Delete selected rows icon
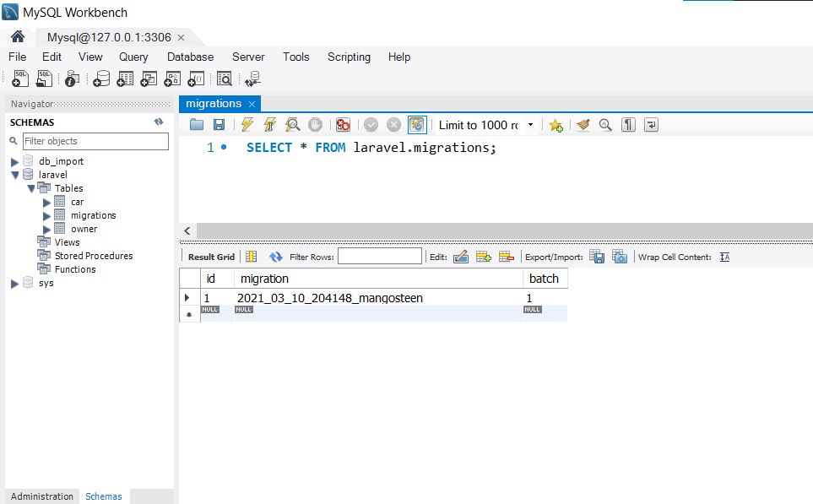The width and height of the screenshot is (813, 504). tap(506, 257)
